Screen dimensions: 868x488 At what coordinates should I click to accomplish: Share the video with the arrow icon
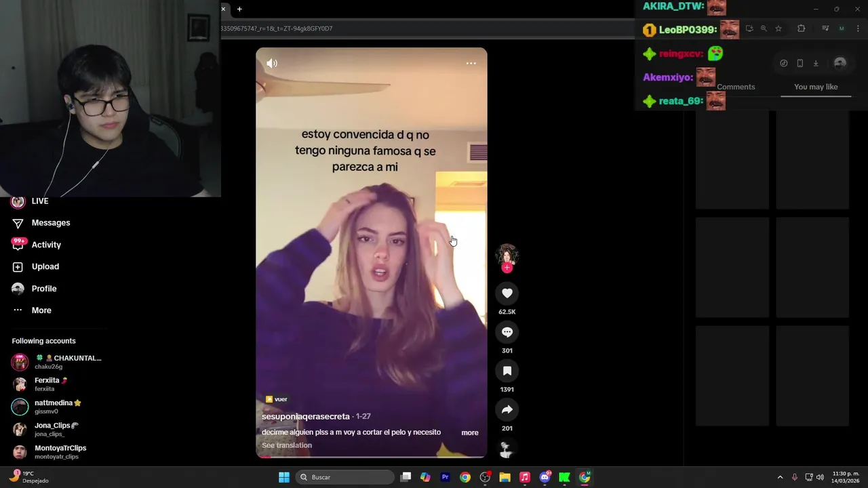507,409
